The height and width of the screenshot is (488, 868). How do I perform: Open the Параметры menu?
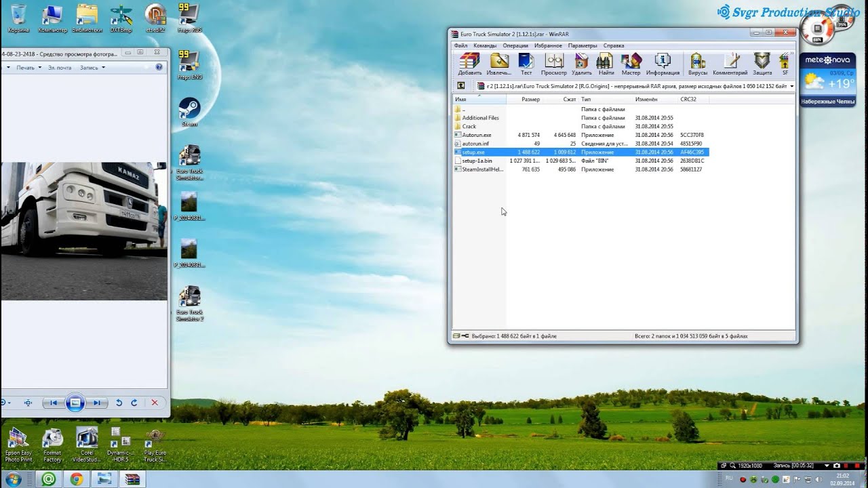pyautogui.click(x=583, y=45)
